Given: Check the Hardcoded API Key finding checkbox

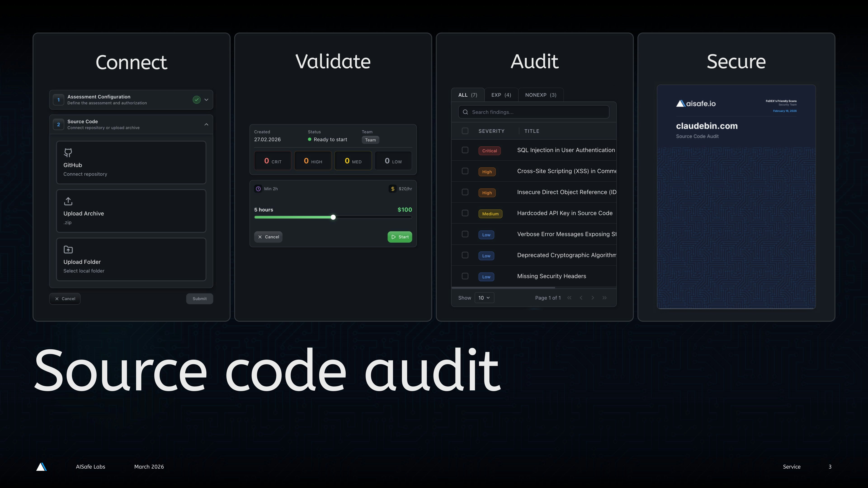Looking at the screenshot, I should coord(465,213).
